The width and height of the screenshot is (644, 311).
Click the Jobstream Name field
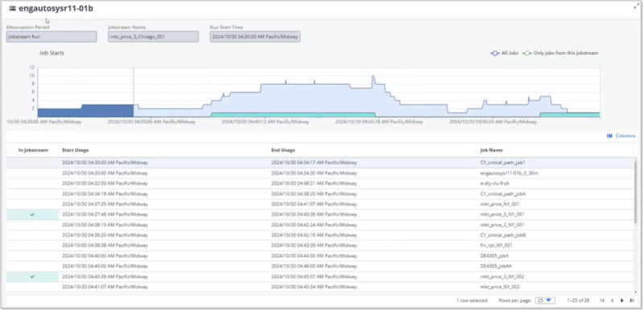[x=153, y=36]
